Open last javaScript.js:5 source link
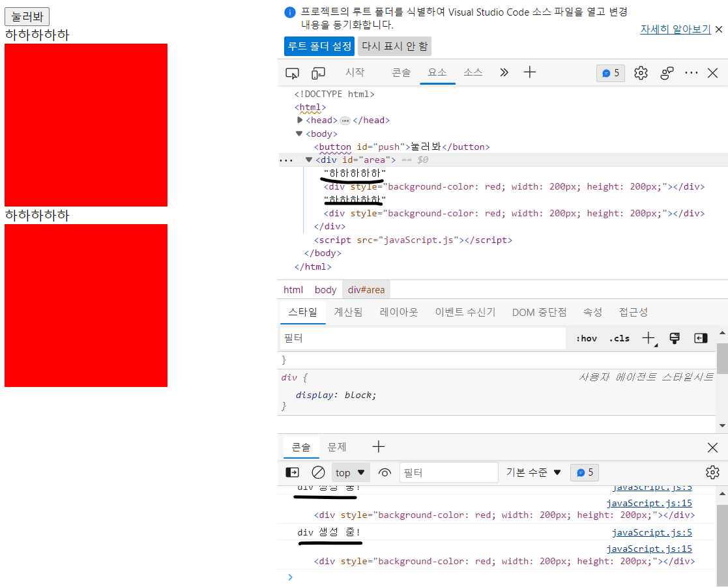This screenshot has height=587, width=728. [652, 533]
